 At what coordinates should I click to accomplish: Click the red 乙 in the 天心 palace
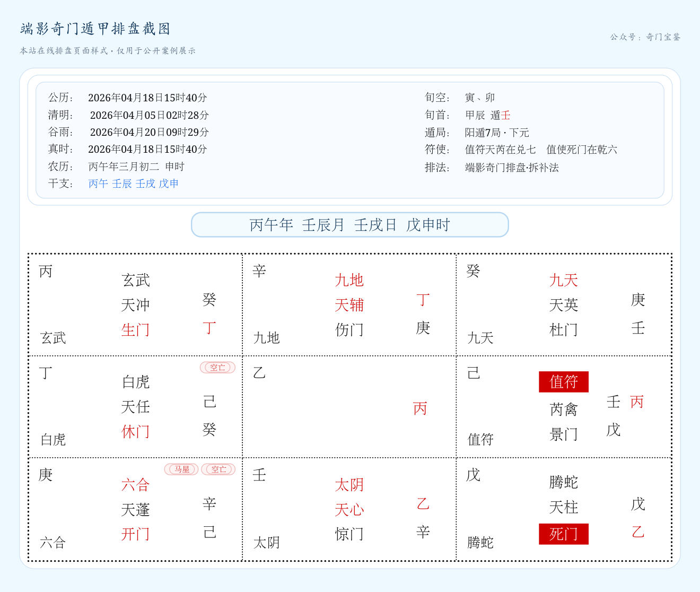point(423,504)
